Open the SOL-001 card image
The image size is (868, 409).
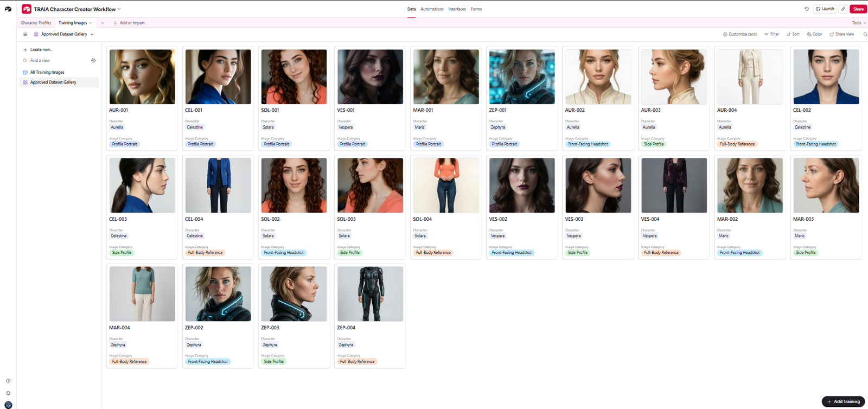click(294, 77)
